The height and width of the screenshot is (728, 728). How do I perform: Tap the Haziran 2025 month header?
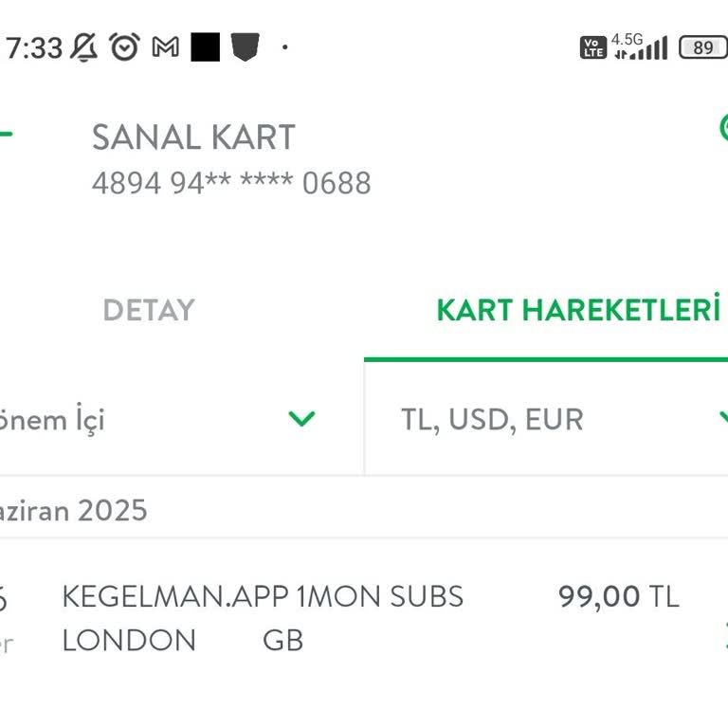(74, 511)
